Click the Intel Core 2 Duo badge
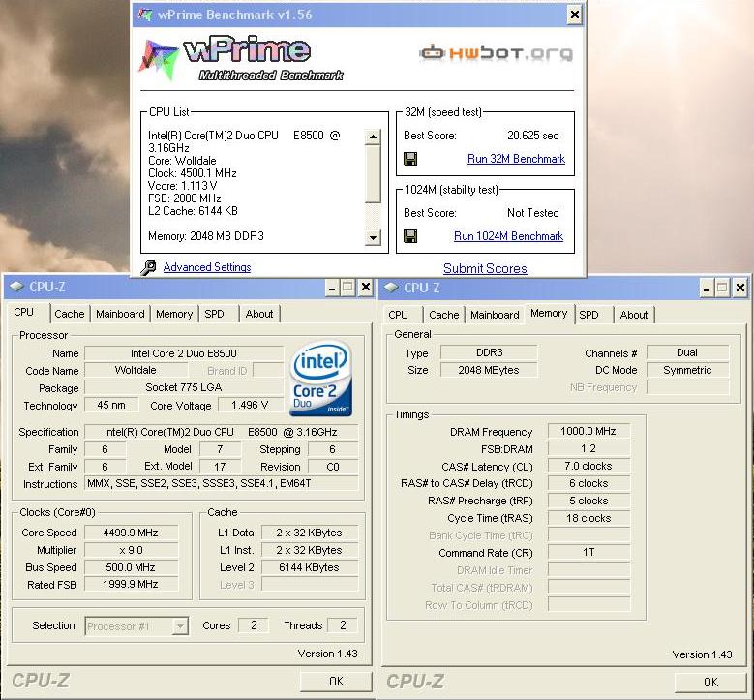This screenshot has height=700, width=754. pos(320,379)
